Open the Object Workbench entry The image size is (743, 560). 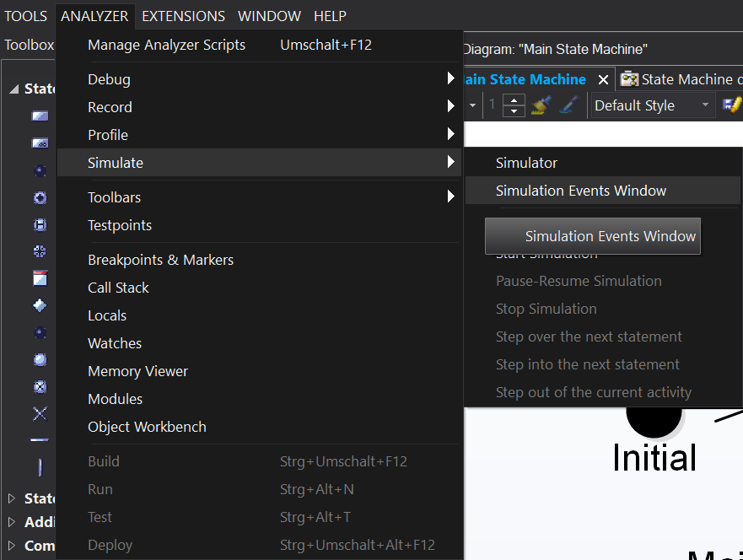147,427
